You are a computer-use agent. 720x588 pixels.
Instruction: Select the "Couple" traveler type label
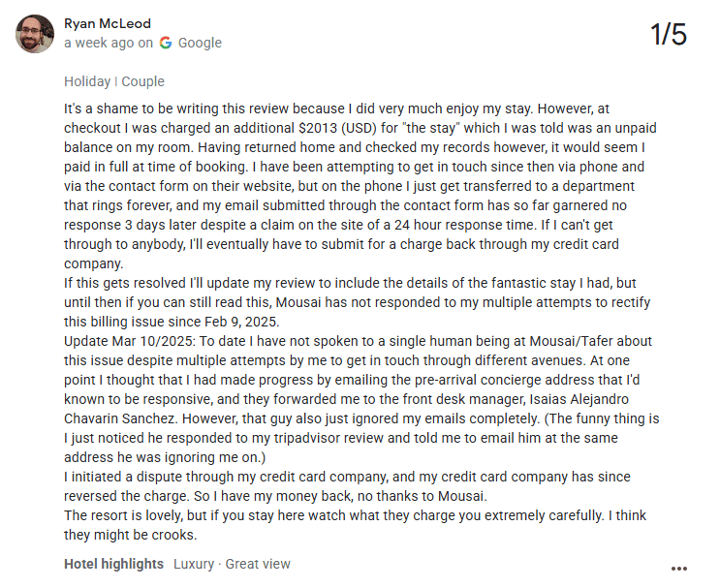coord(142,81)
